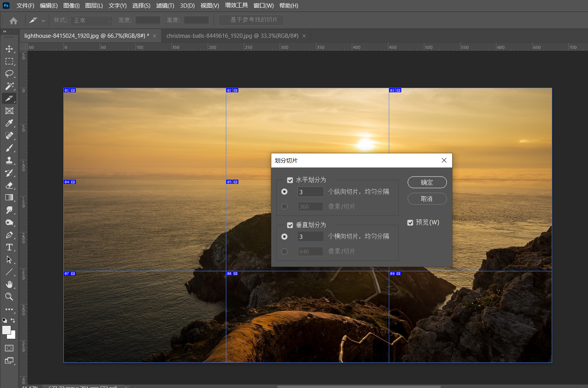Switch to the lighthouse-8415024_1920.jpg tab
This screenshot has height=388, width=588.
pos(87,36)
